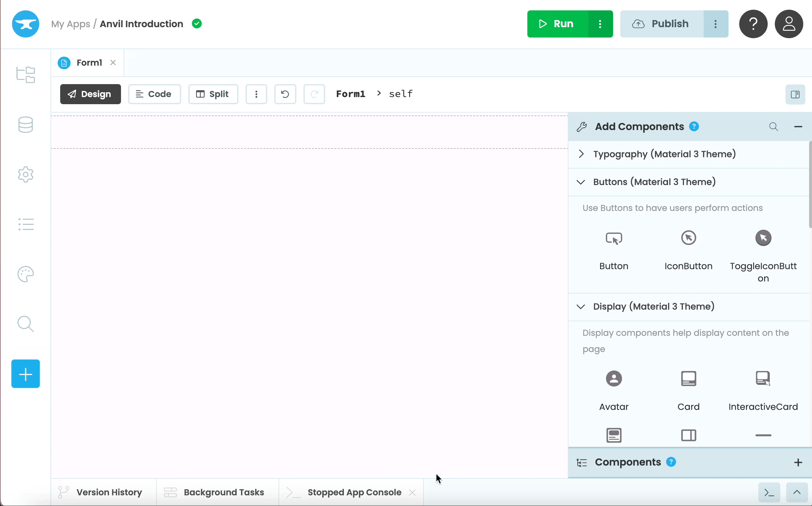Redo the last change
Screen dimensions: 812x506
(314, 94)
